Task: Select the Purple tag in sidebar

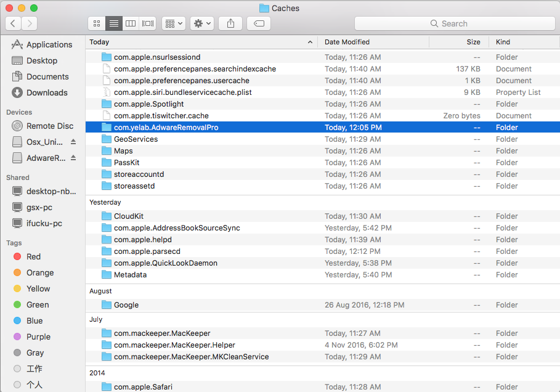Action: tap(38, 337)
